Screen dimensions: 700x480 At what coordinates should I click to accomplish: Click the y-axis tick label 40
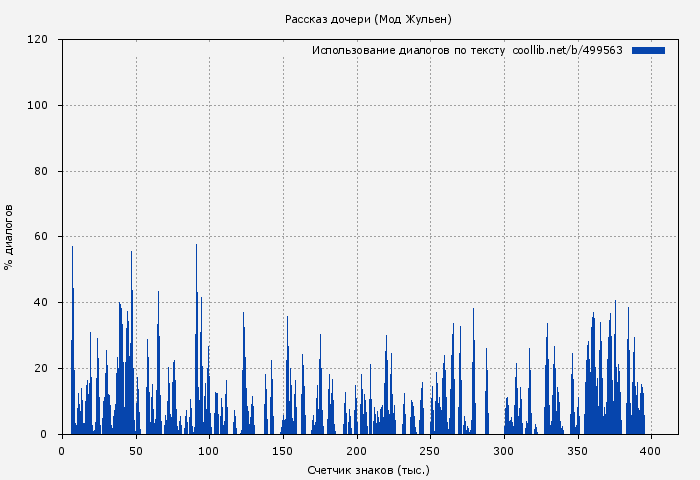tap(42, 303)
